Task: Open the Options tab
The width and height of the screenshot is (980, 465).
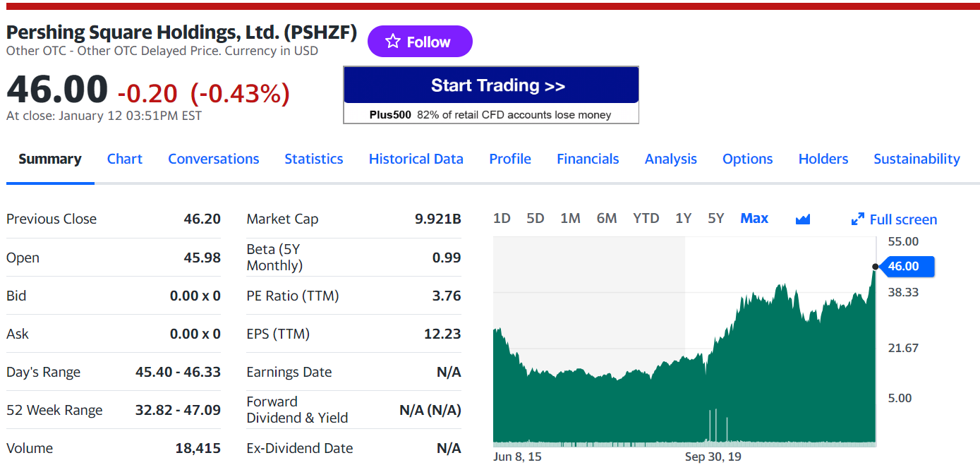Action: coord(748,159)
